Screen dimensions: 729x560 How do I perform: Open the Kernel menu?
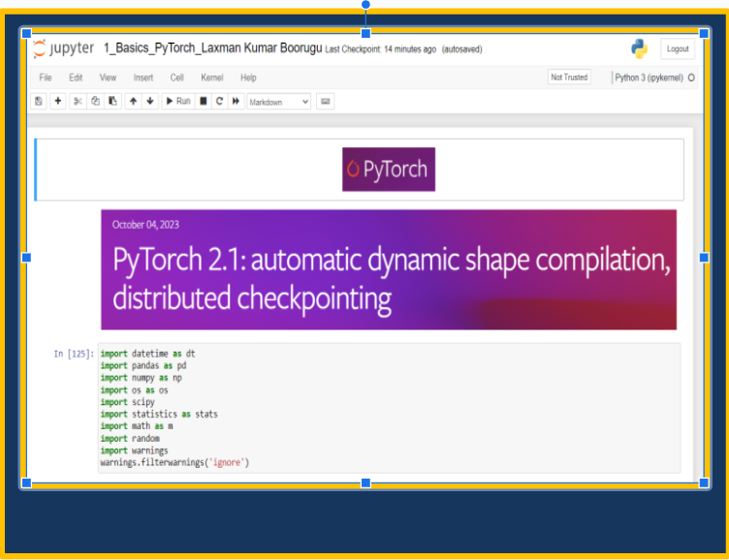click(212, 78)
